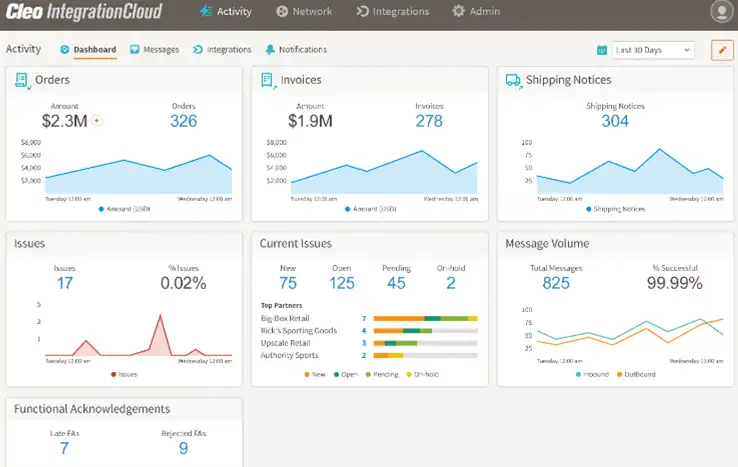Select Big Box Retail partner row
The width and height of the screenshot is (738, 467).
pyautogui.click(x=369, y=319)
